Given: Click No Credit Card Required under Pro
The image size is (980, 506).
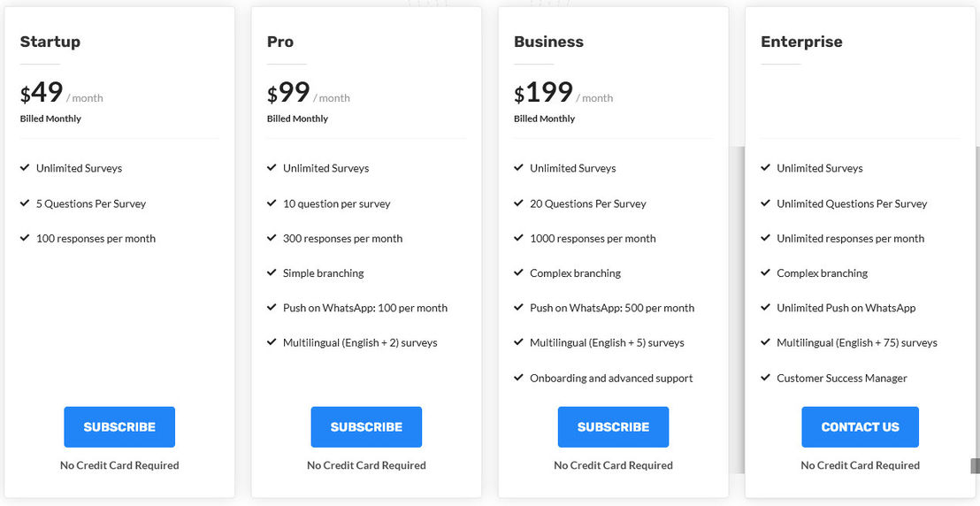Looking at the screenshot, I should point(366,465).
